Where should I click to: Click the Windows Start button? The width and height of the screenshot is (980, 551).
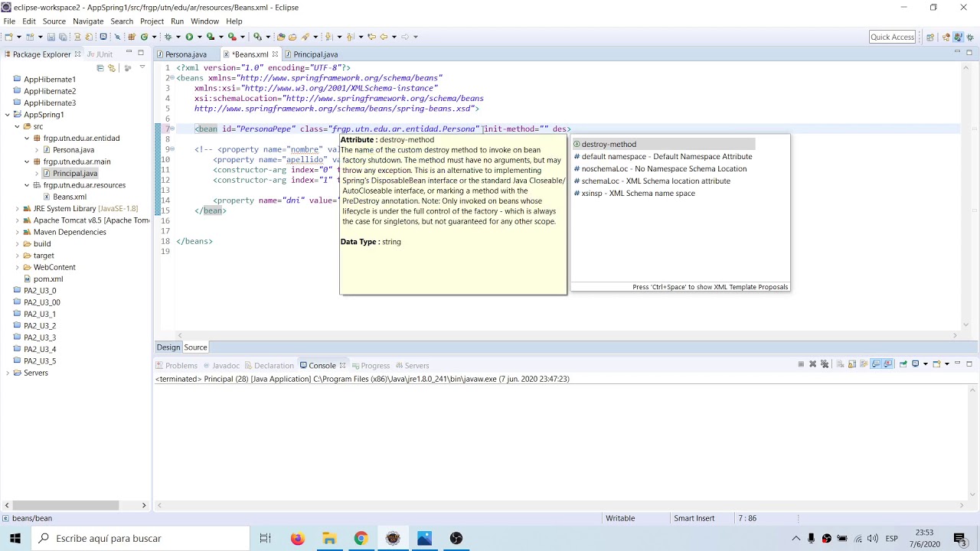point(15,538)
